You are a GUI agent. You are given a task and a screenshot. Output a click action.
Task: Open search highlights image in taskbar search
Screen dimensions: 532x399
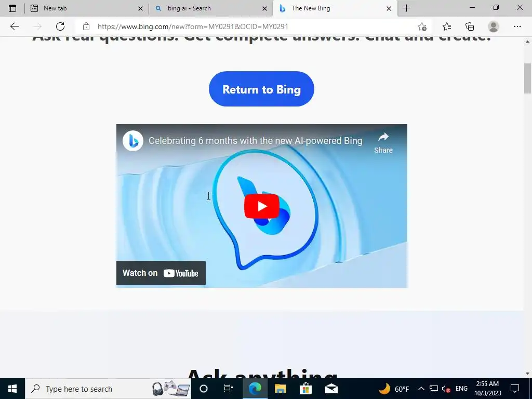point(170,389)
